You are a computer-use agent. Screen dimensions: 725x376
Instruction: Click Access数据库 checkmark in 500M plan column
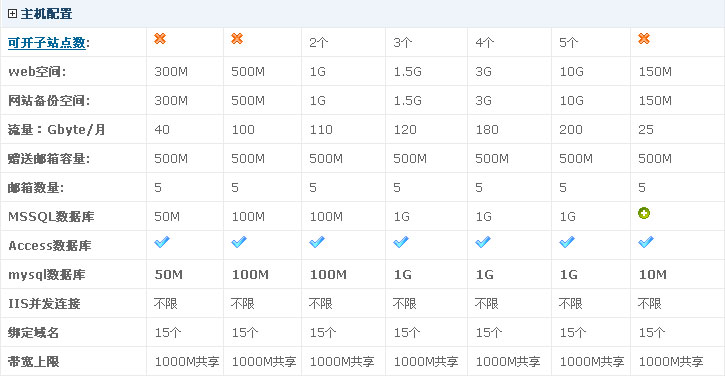coord(239,242)
